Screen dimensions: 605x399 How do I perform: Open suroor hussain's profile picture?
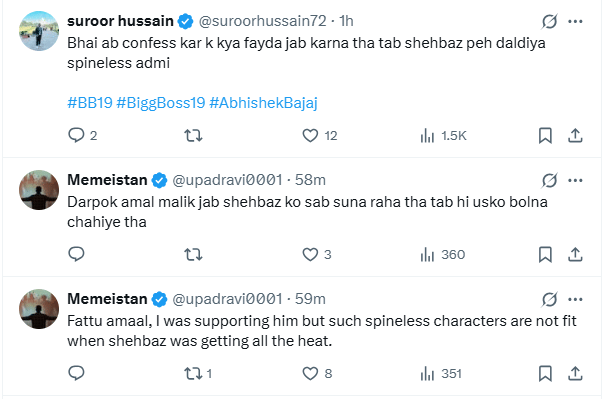point(39,31)
